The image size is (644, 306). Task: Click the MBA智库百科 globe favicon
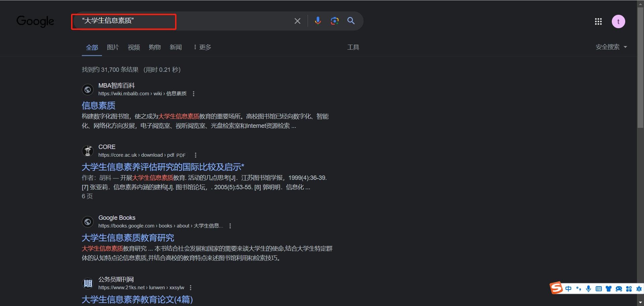click(x=88, y=90)
